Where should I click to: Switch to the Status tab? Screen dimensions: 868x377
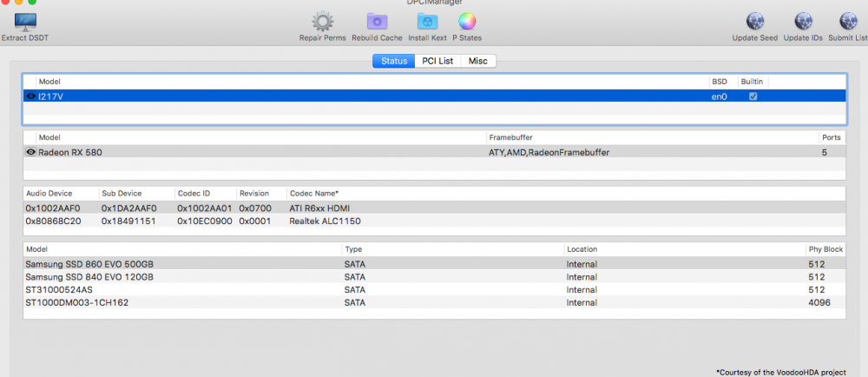point(393,61)
